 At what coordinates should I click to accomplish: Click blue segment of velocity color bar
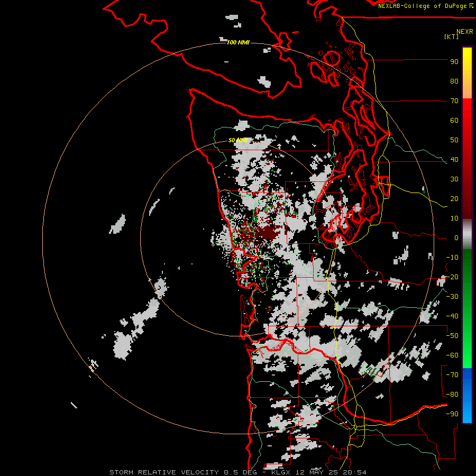467,396
